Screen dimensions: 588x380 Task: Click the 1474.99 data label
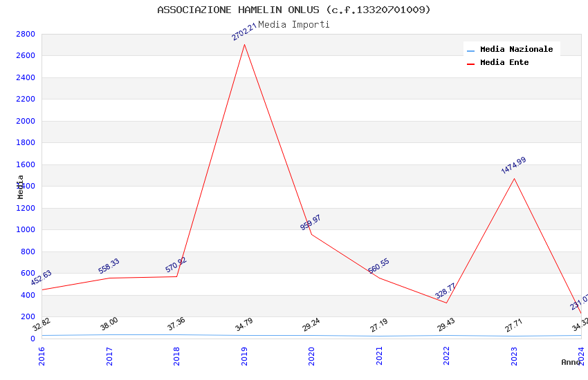[x=514, y=166]
